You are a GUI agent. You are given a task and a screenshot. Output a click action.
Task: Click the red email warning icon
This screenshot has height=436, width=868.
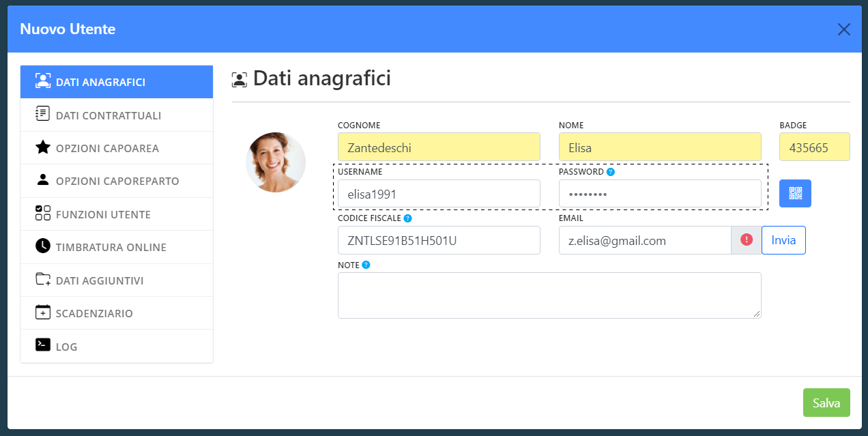(747, 240)
